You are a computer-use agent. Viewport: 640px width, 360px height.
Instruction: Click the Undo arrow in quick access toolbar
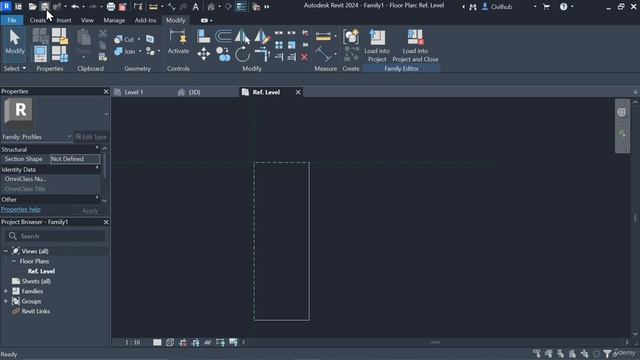[75, 7]
